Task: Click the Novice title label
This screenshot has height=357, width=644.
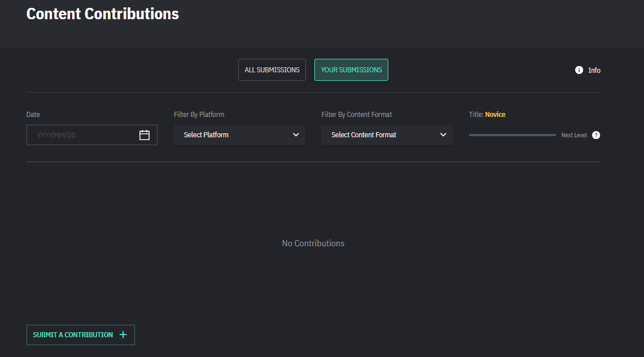Action: click(495, 115)
